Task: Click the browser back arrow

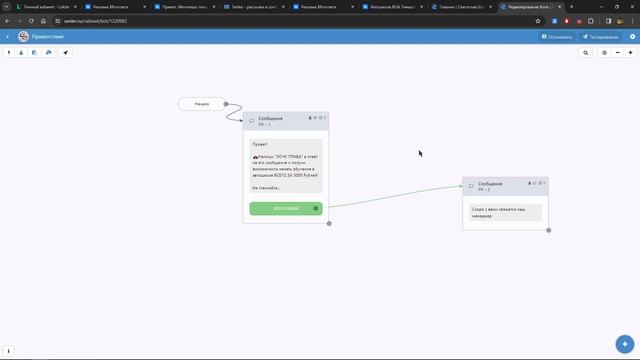Action: pyautogui.click(x=7, y=21)
